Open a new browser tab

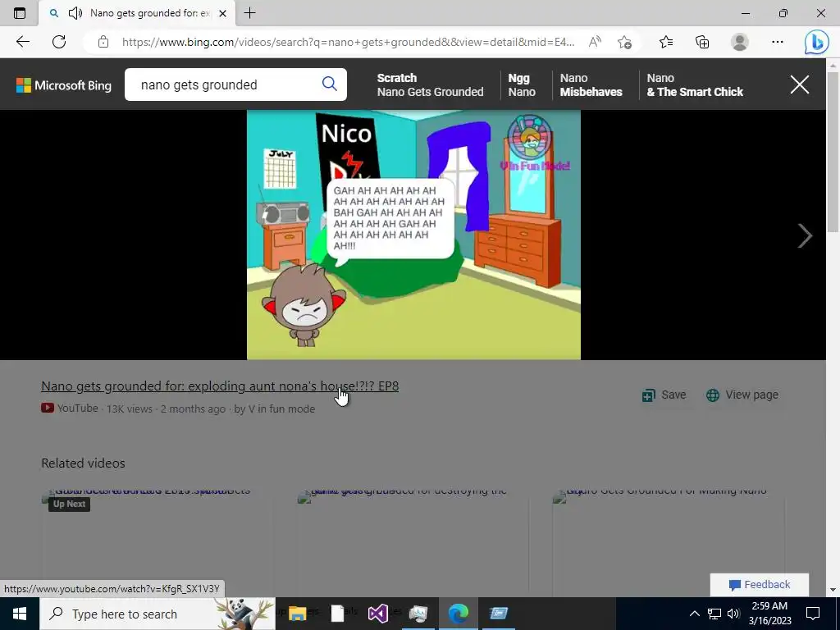pyautogui.click(x=249, y=13)
